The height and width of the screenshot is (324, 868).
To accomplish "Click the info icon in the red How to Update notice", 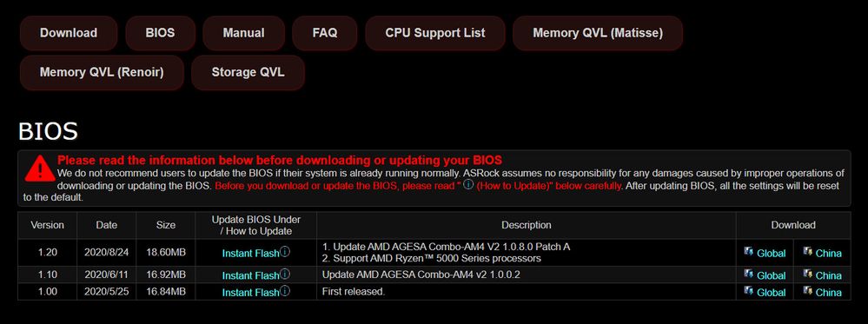I will coord(468,184).
